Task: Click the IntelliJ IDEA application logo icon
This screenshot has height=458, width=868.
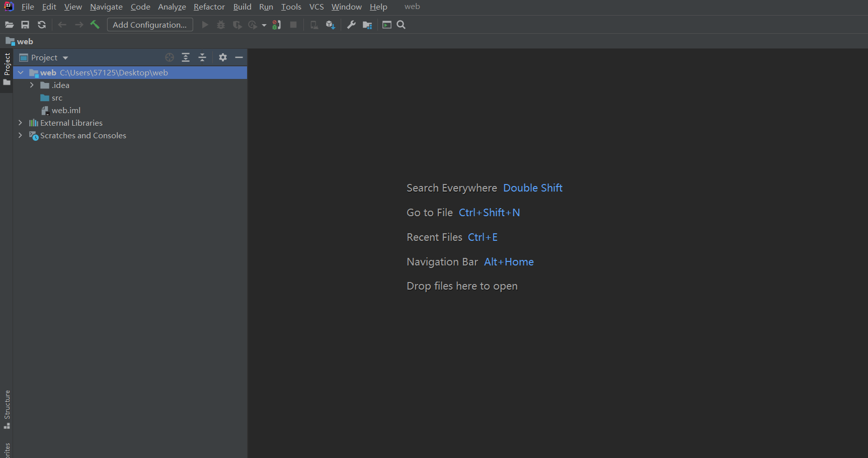Action: pos(9,7)
